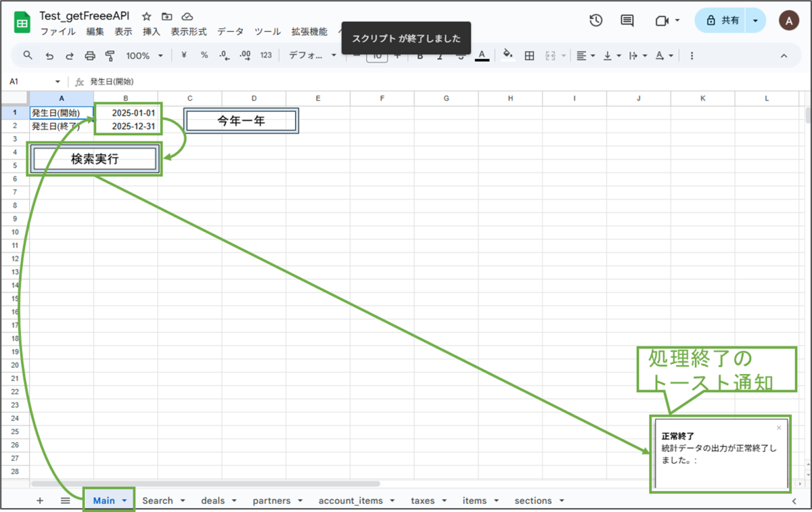The height and width of the screenshot is (512, 812).
Task: Move the document with the folder icon
Action: [x=167, y=16]
